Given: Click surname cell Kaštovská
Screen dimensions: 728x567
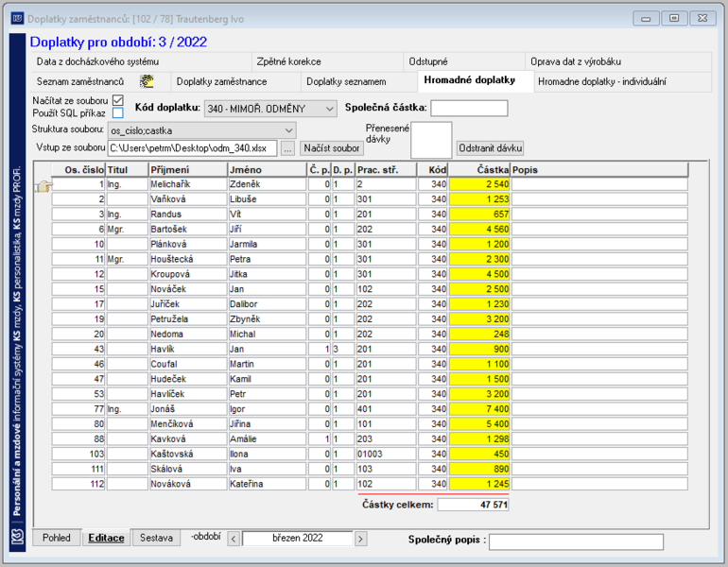Looking at the screenshot, I should point(188,454).
